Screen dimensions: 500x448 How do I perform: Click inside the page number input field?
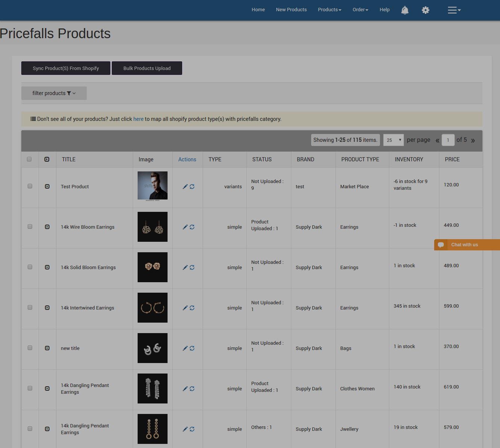(448, 140)
